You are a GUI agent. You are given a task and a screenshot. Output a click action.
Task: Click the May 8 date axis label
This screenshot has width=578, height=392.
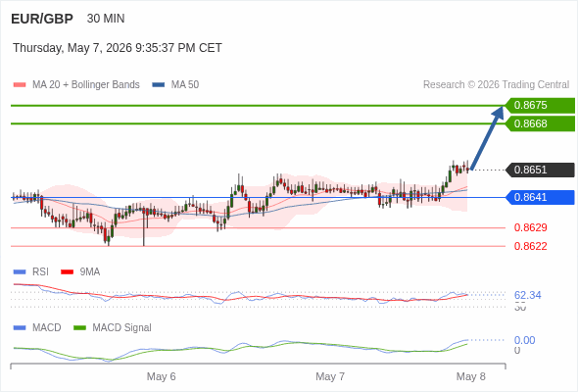click(x=471, y=376)
